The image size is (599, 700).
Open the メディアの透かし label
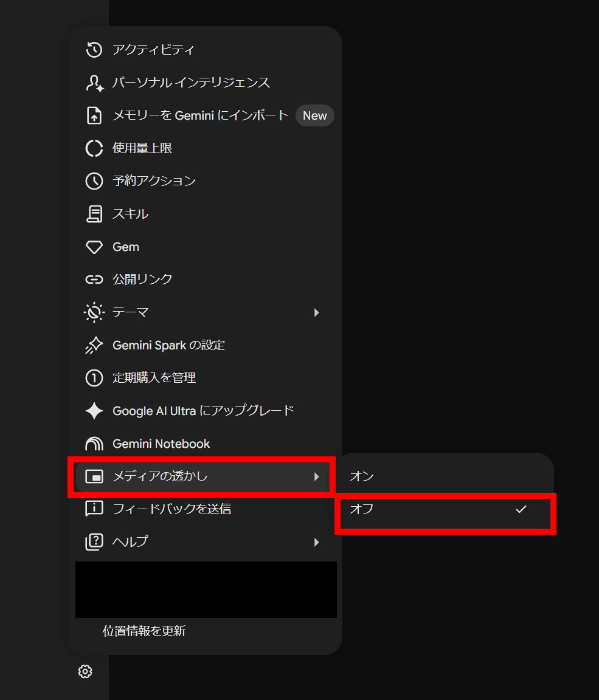[160, 476]
